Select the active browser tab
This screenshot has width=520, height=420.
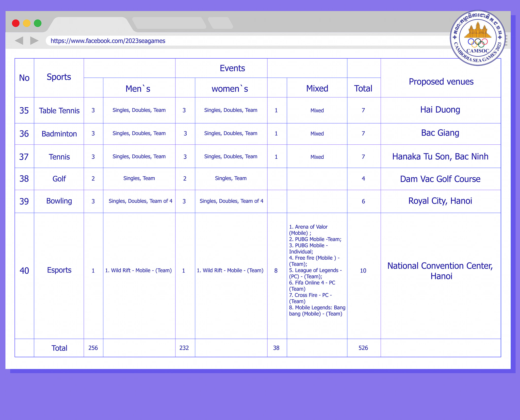(90, 24)
